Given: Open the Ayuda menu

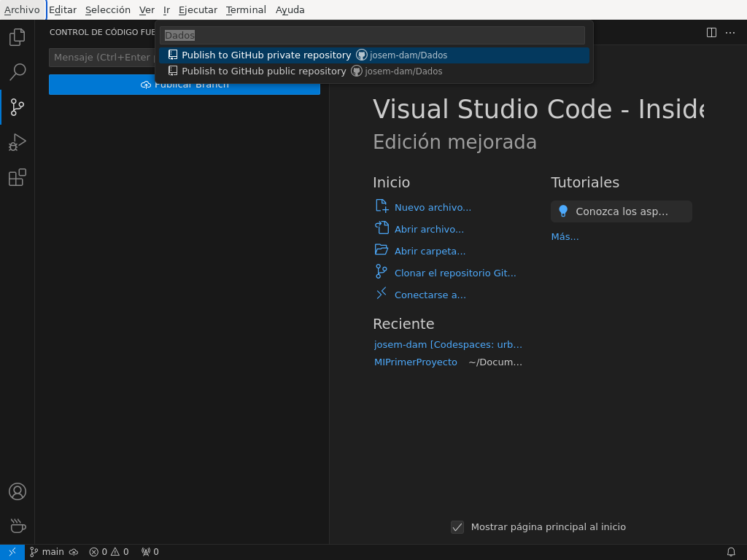Looking at the screenshot, I should coord(290,10).
